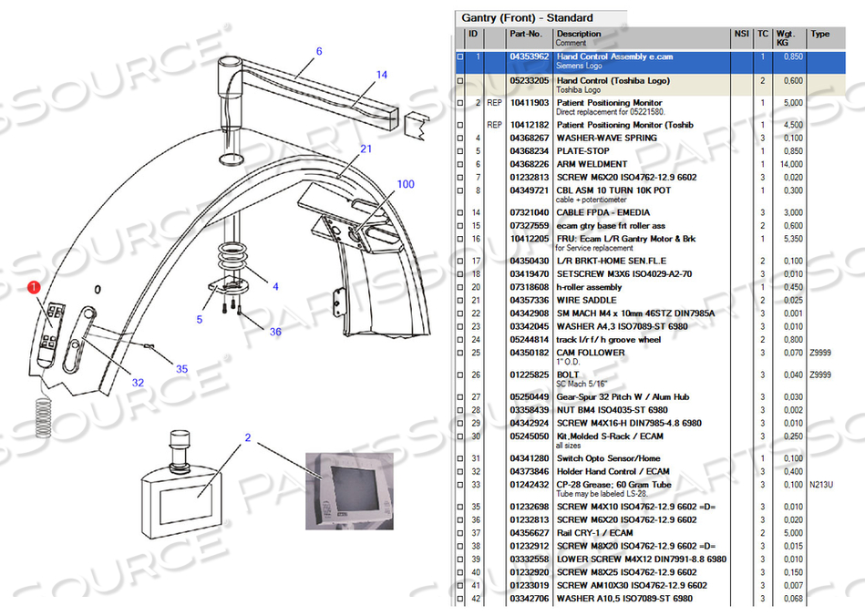865x616 pixels.
Task: Click the Type column header
Action: coord(819,34)
